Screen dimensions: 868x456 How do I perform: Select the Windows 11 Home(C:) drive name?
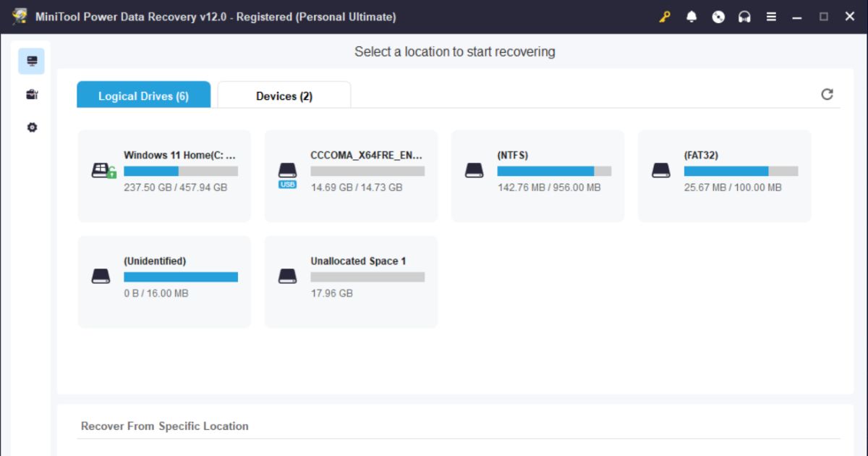179,155
